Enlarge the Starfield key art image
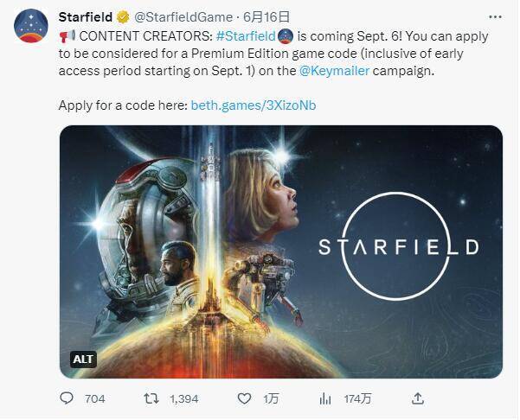The height and width of the screenshot is (420, 520). (x=280, y=251)
